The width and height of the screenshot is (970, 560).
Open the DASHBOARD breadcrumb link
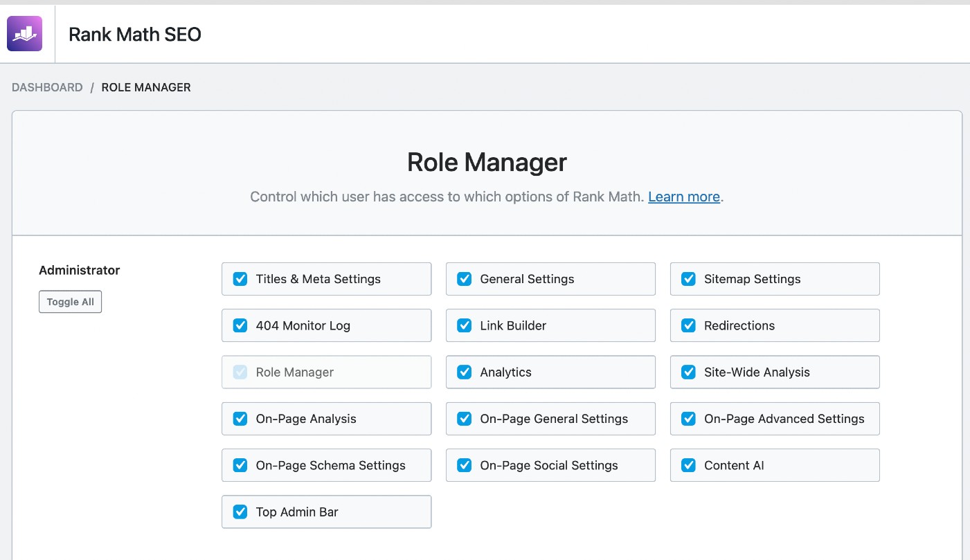pyautogui.click(x=47, y=88)
